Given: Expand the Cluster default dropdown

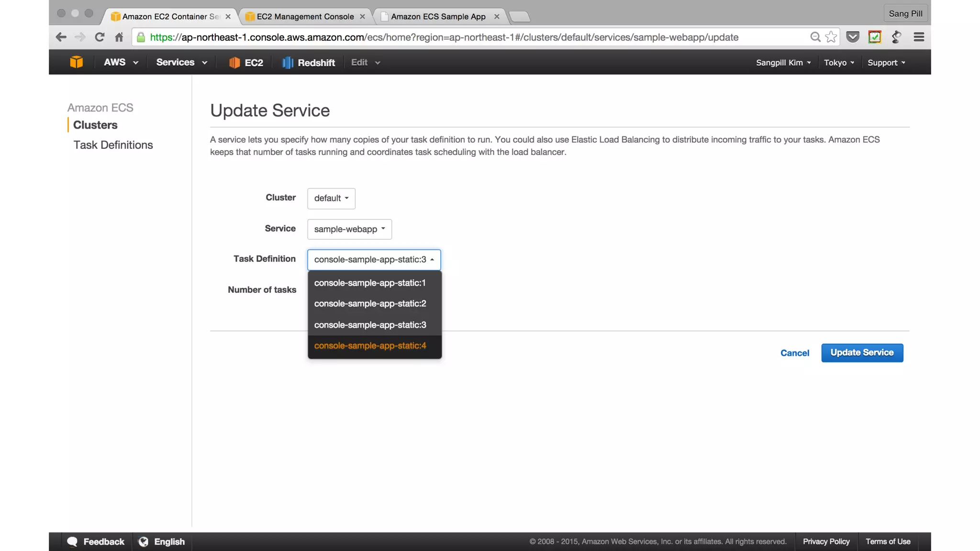Looking at the screenshot, I should pyautogui.click(x=331, y=198).
